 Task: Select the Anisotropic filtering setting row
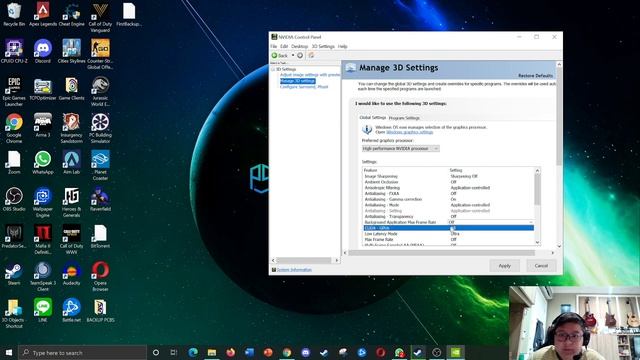[449, 188]
